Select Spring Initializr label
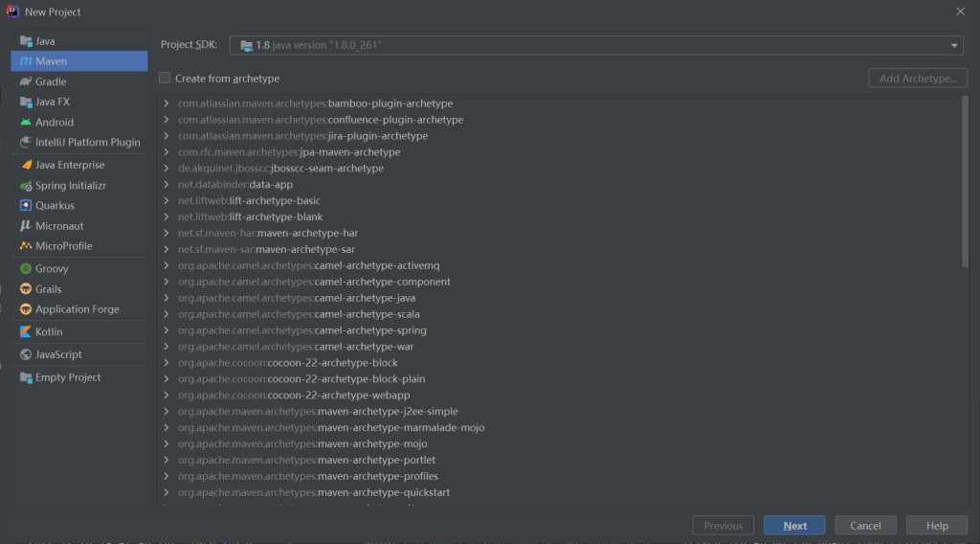The width and height of the screenshot is (980, 544). point(71,186)
